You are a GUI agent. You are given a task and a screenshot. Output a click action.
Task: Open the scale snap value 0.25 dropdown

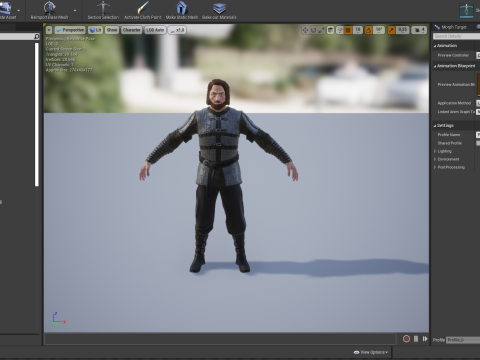(403, 30)
